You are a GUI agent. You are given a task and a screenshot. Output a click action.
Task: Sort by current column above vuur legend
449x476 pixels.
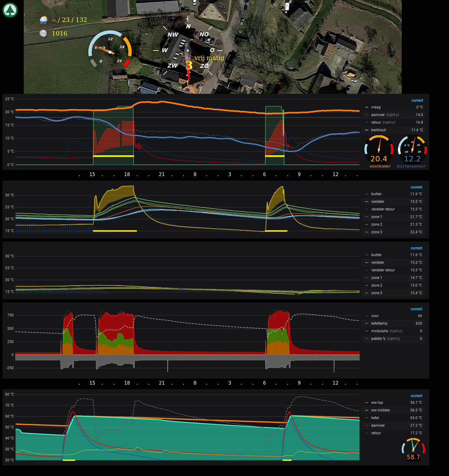416,309
